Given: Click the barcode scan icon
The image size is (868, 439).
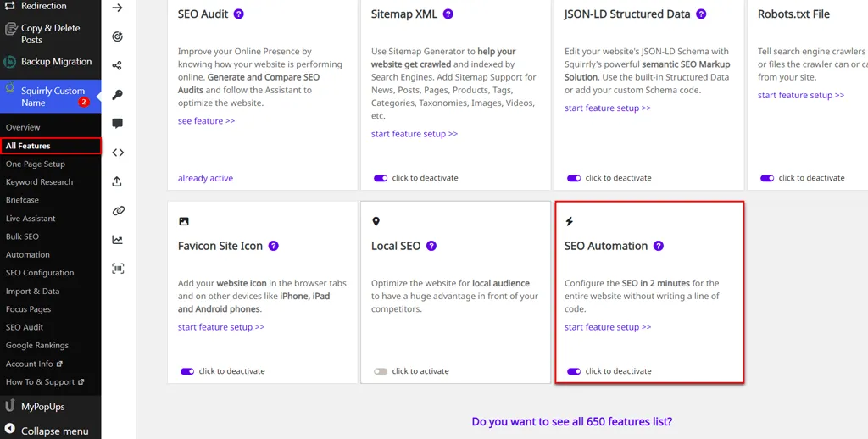Looking at the screenshot, I should (x=118, y=269).
